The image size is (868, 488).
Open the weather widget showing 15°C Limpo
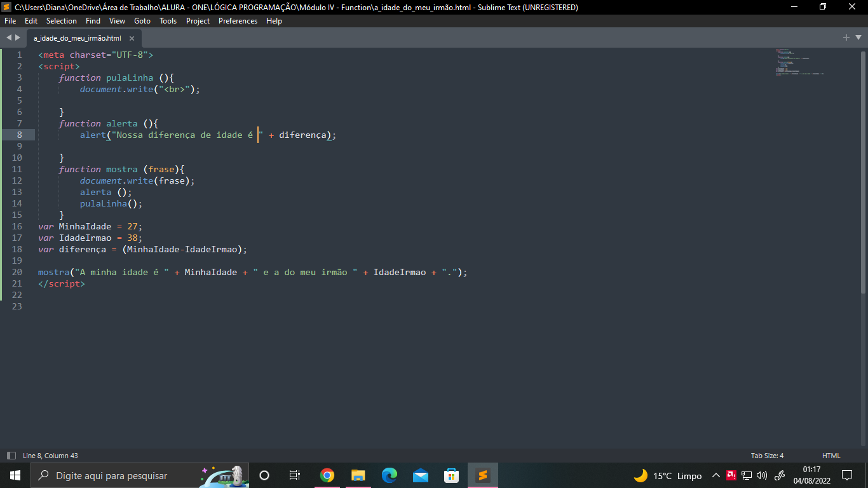click(x=667, y=475)
